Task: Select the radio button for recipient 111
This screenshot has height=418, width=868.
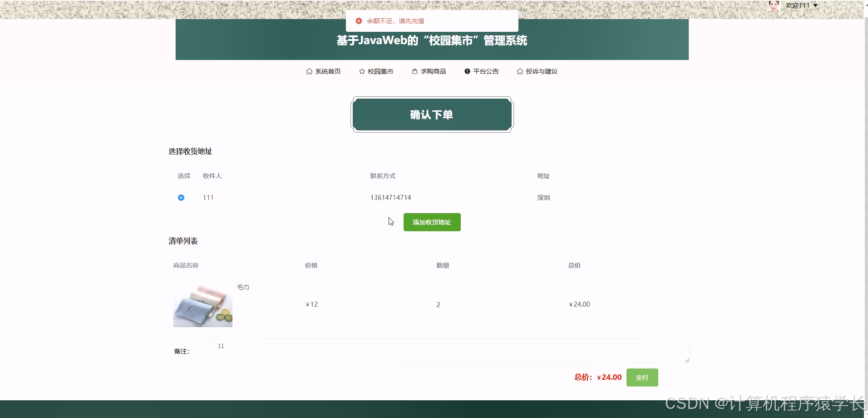Action: (181, 197)
